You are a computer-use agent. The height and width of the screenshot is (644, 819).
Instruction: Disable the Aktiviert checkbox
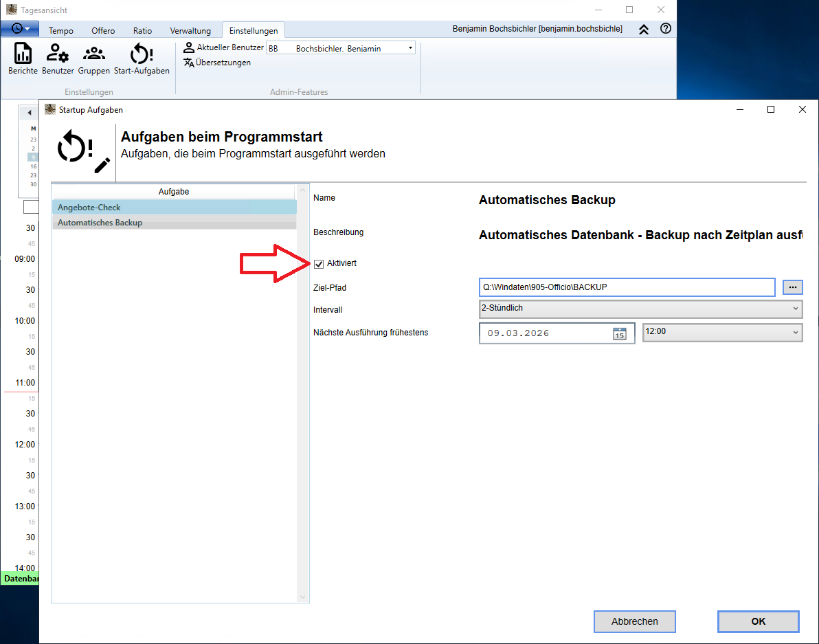(319, 263)
